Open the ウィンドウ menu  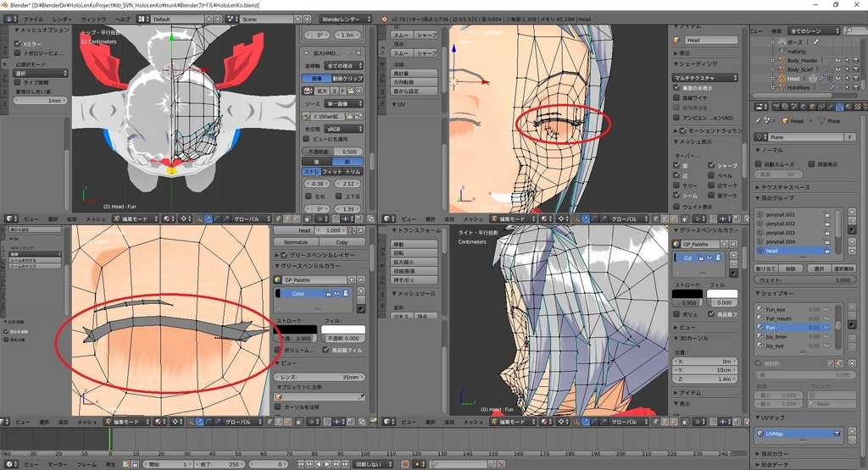point(93,19)
